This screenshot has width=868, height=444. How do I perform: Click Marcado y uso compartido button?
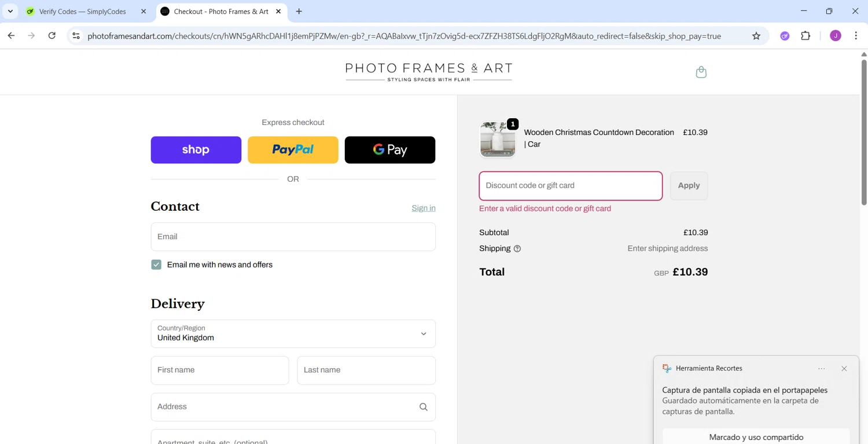756,437
